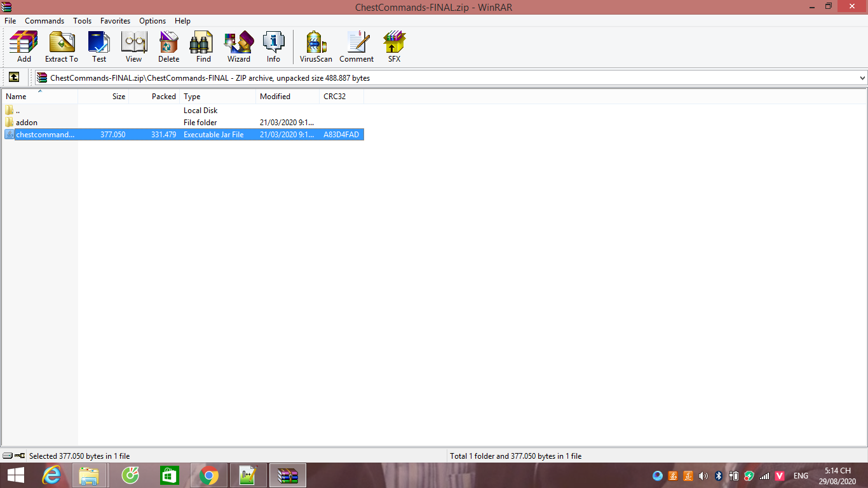This screenshot has width=868, height=488.
Task: Open the archive Comment tool
Action: click(356, 47)
